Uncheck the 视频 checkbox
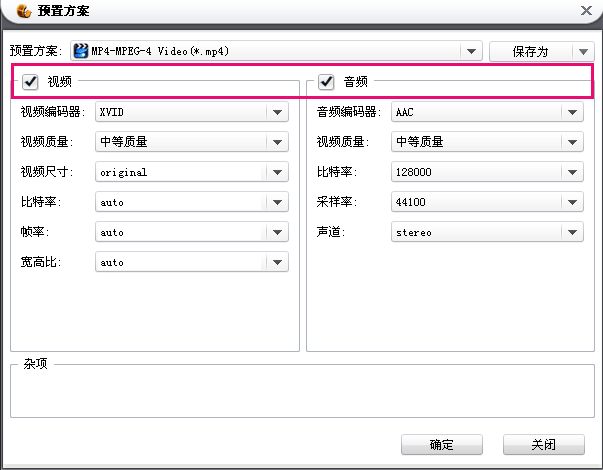Image resolution: width=603 pixels, height=470 pixels. [x=30, y=82]
